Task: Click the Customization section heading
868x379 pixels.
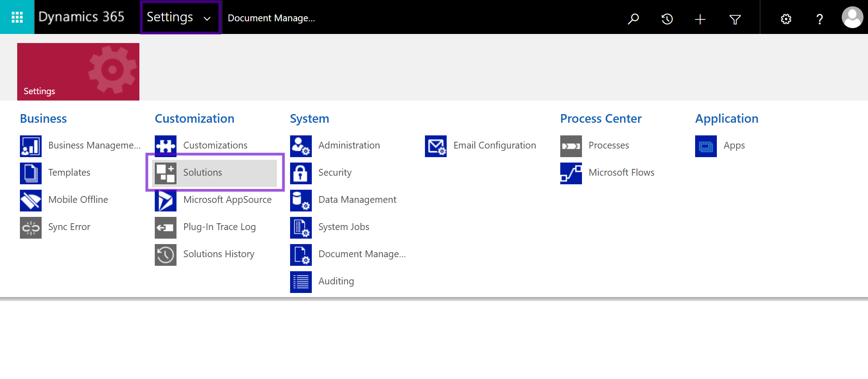Action: coord(195,119)
